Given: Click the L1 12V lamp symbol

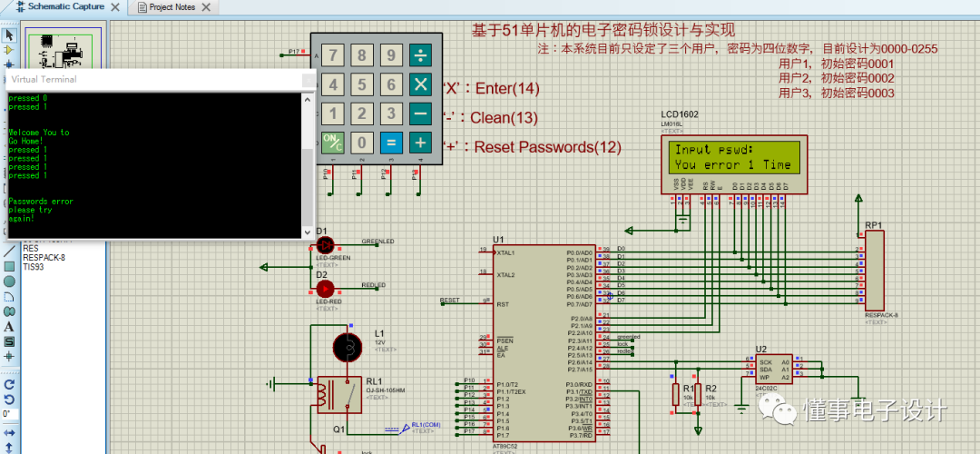Looking at the screenshot, I should click(x=347, y=347).
